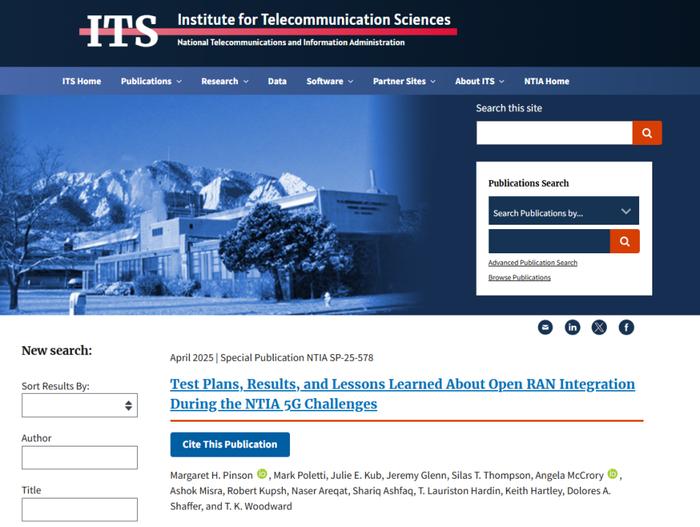
Task: Share this page via email icon
Action: pos(545,327)
